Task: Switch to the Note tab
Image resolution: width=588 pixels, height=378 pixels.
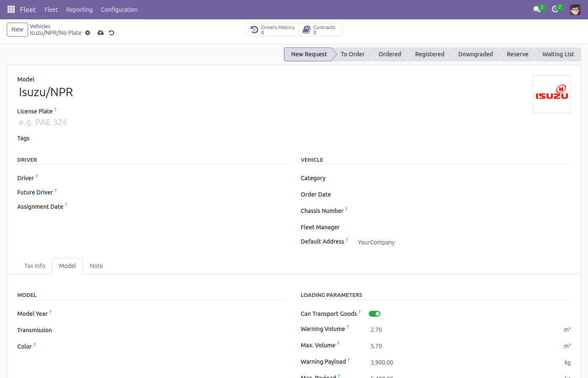Action: coord(96,266)
